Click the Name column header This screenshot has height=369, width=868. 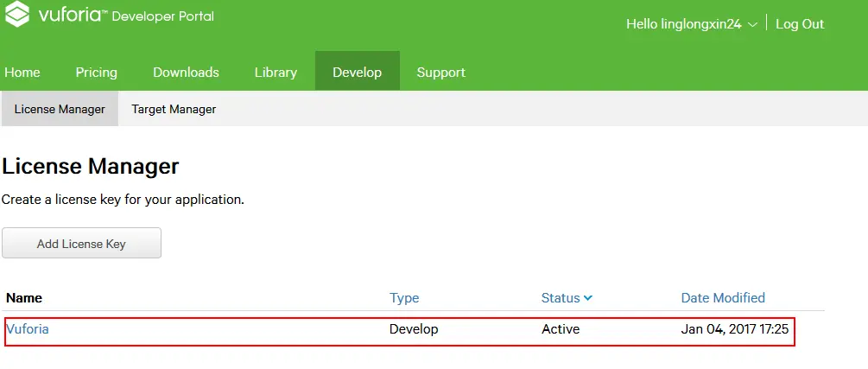[24, 298]
